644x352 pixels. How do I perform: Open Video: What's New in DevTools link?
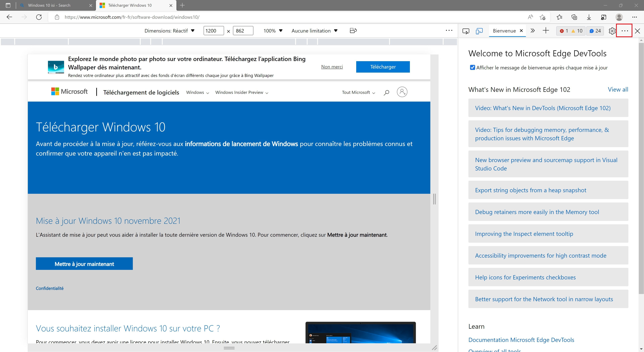[548, 108]
